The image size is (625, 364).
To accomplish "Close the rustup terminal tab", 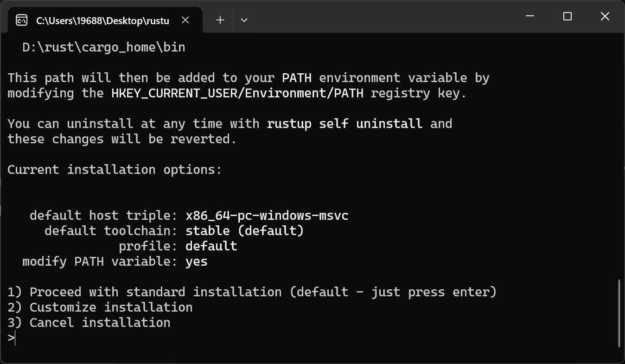I will coord(185,20).
